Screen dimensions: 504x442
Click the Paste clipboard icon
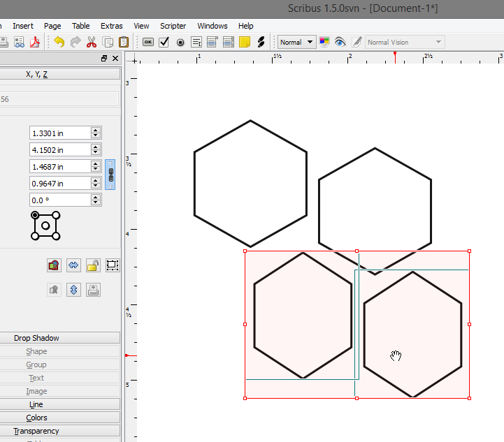point(124,42)
